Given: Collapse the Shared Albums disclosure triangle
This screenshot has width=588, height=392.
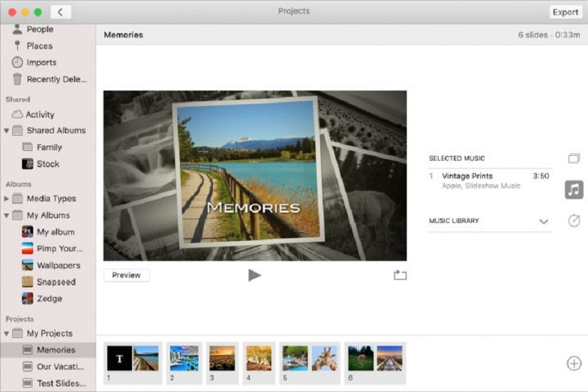Looking at the screenshot, I should (6, 131).
